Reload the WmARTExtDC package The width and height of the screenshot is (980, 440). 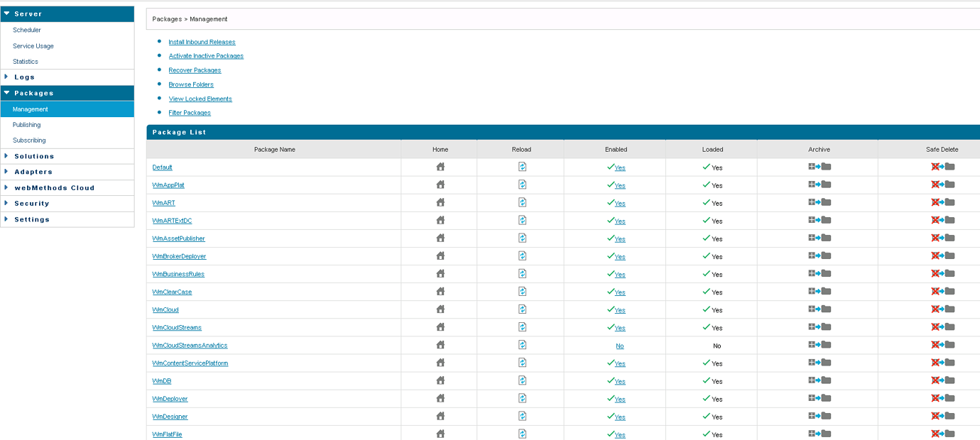coord(522,220)
